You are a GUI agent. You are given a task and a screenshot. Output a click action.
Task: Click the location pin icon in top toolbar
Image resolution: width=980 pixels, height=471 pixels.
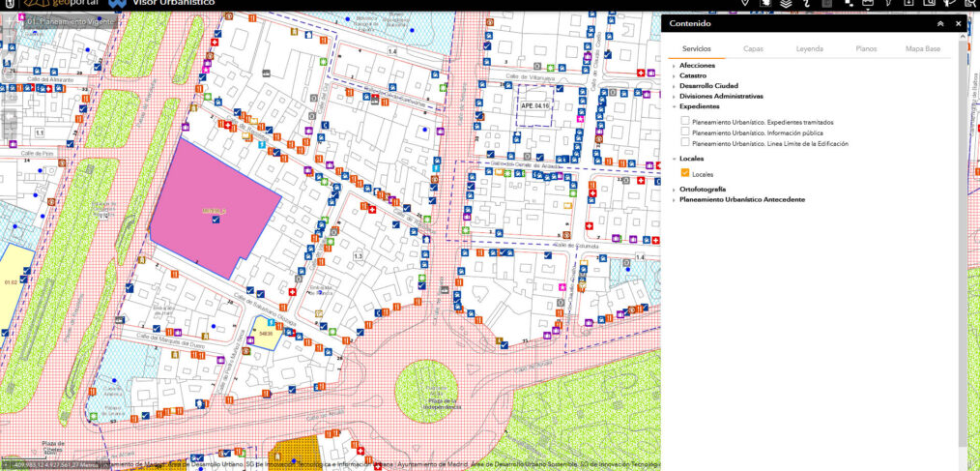[x=744, y=4]
